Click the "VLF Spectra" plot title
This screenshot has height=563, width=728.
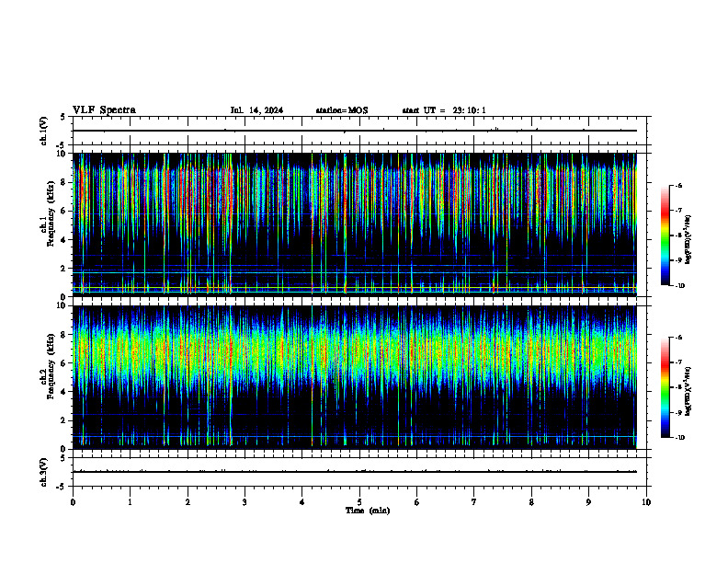pos(104,110)
